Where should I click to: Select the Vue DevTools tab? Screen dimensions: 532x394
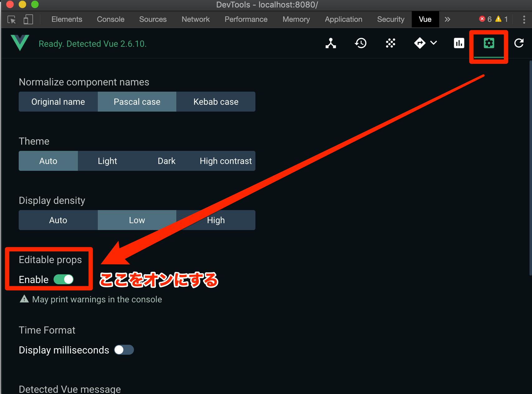click(x=425, y=19)
